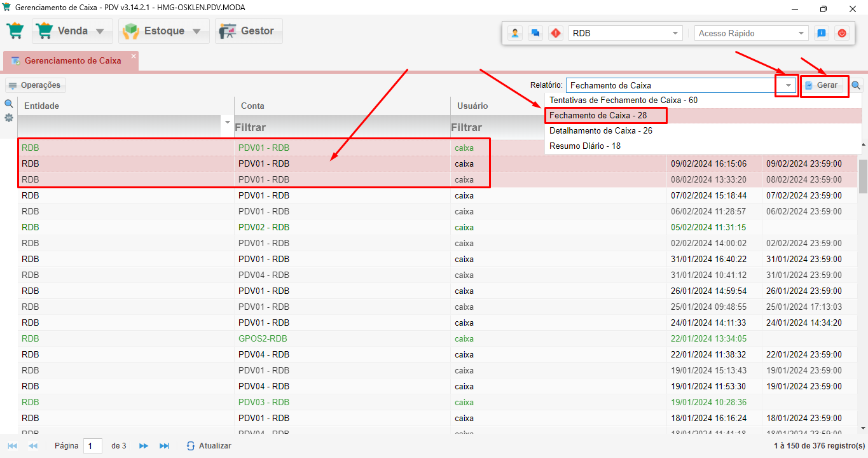868x458 pixels.
Task: Click the gear icon left of grid
Action: (x=9, y=118)
